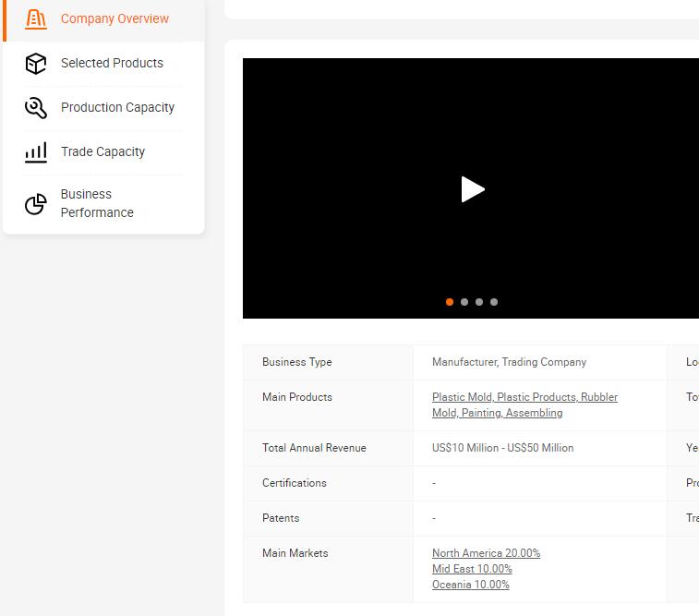Image resolution: width=699 pixels, height=616 pixels.
Task: Open Business Performance section
Action: tap(97, 203)
